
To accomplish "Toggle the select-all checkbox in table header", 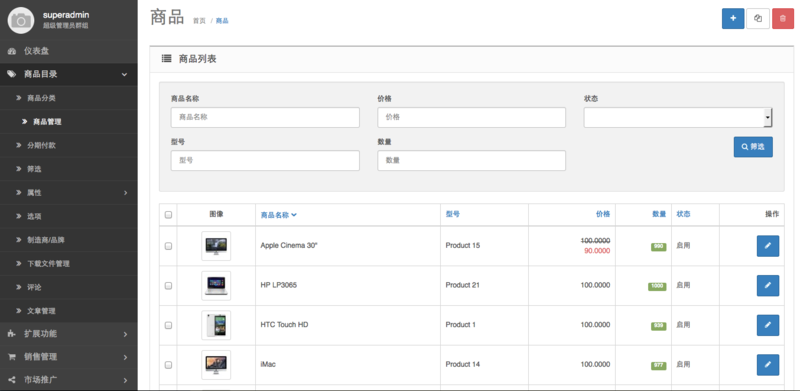I will (x=168, y=215).
